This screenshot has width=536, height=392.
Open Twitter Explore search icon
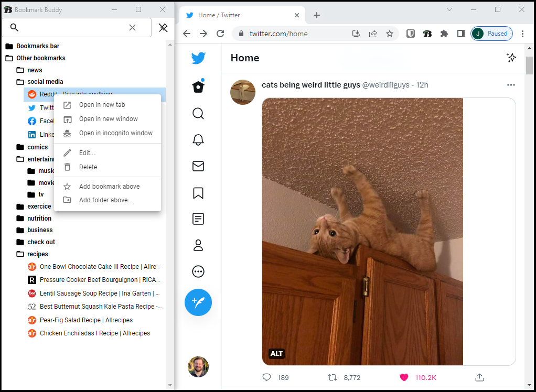pos(198,114)
